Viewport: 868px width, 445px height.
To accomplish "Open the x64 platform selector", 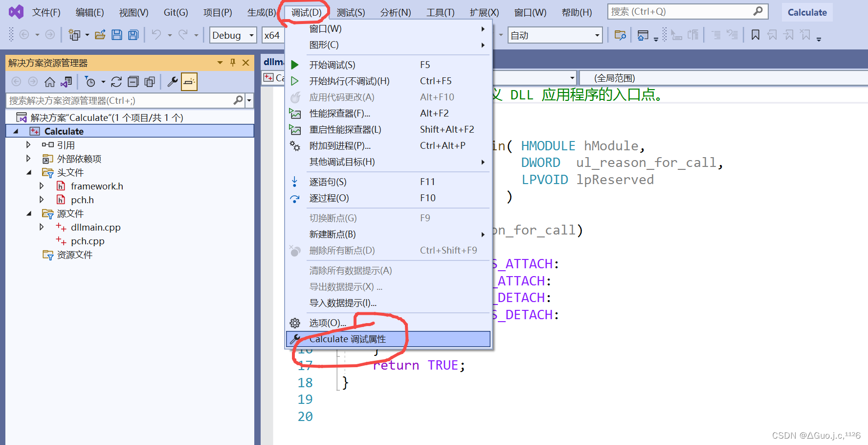I will [x=273, y=35].
